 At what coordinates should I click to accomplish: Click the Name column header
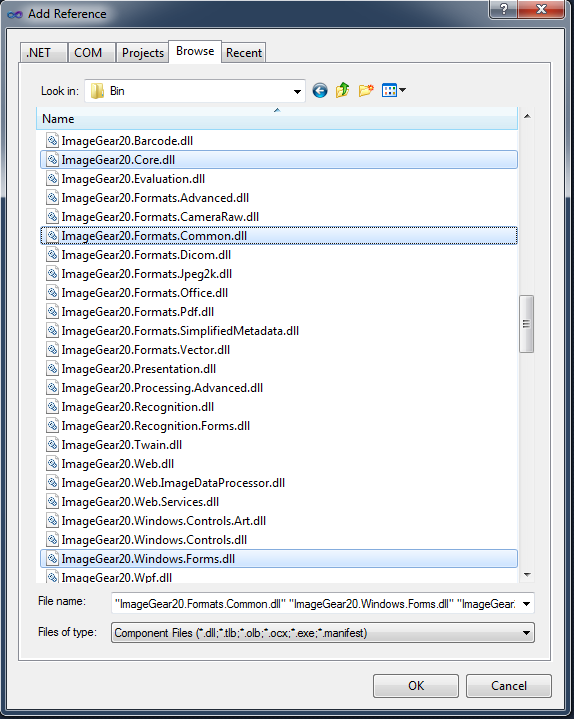pyautogui.click(x=276, y=119)
